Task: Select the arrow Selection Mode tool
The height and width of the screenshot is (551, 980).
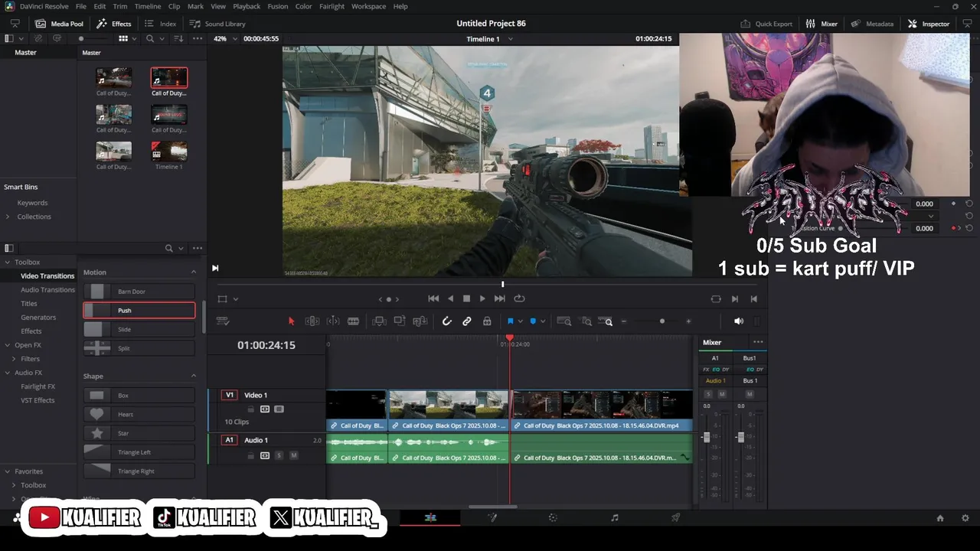Action: click(x=291, y=321)
